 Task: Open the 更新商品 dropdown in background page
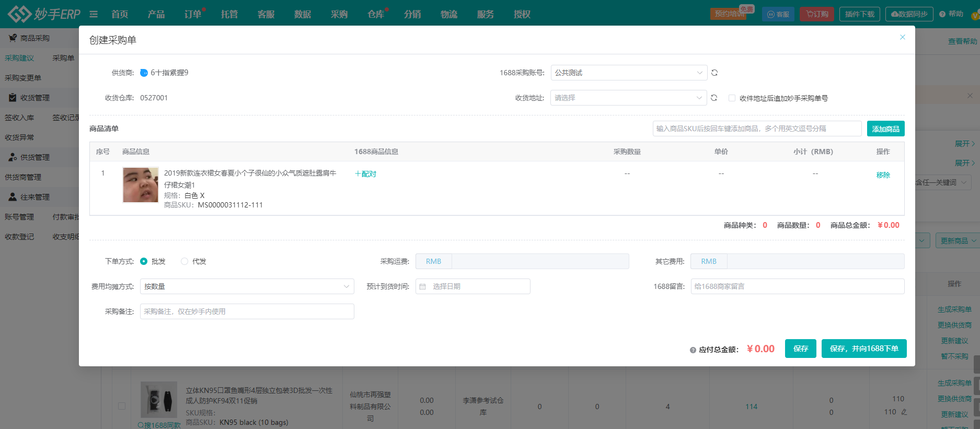(958, 241)
